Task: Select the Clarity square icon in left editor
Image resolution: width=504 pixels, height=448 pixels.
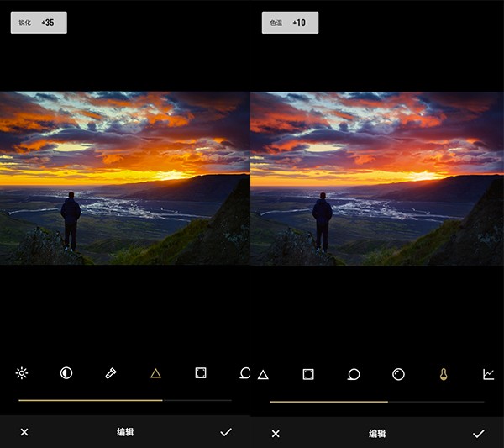Action: tap(201, 373)
